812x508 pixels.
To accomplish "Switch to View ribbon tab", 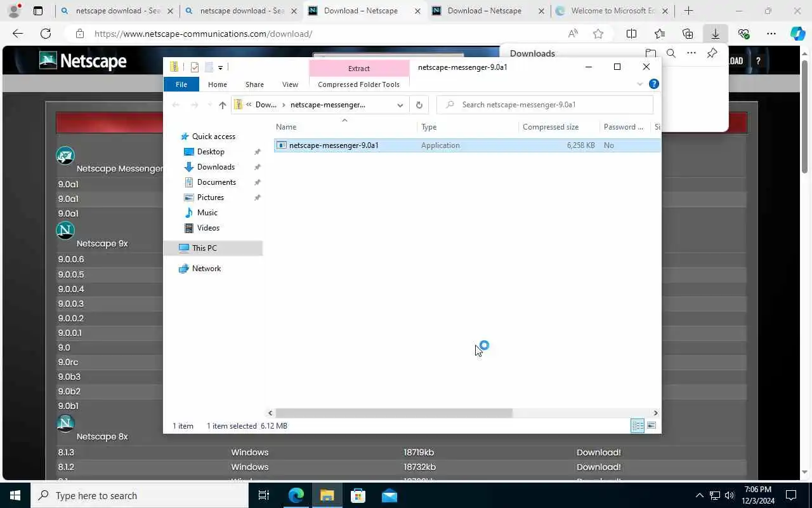I will point(290,84).
